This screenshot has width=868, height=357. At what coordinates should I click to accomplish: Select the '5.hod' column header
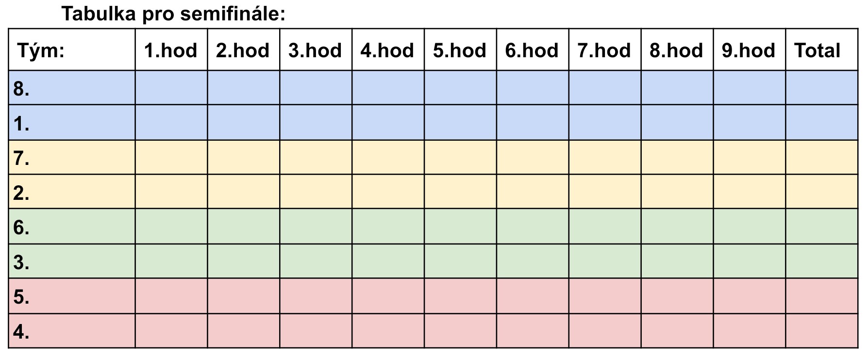click(460, 50)
